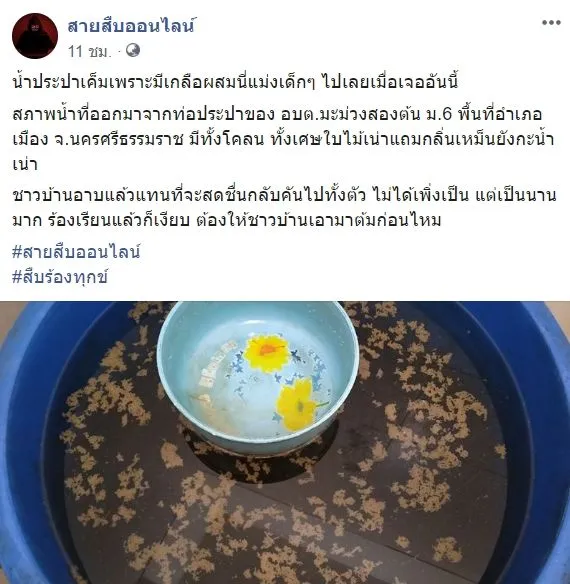The image size is (570, 584).
Task: Click paragraph line starting สภาพน้ำที่ออกมา
Action: click(x=276, y=115)
